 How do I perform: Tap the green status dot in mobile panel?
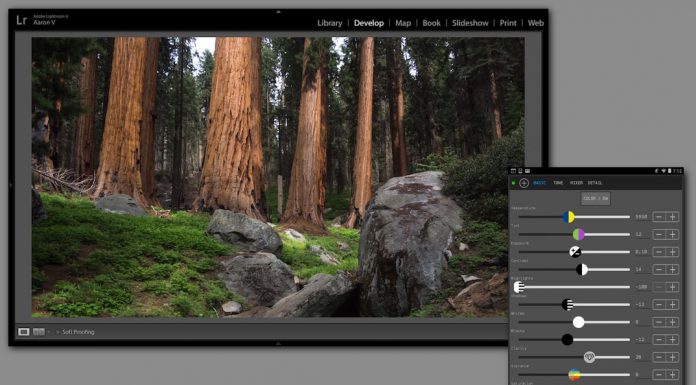[514, 183]
